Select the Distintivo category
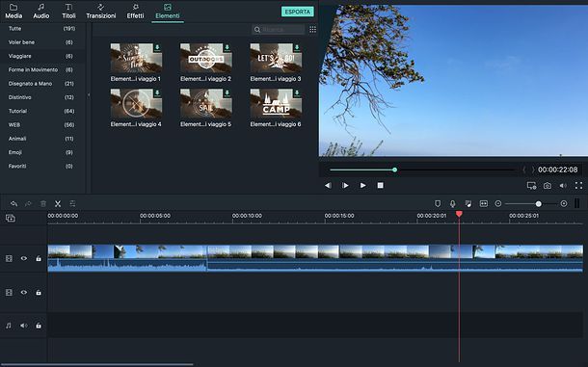This screenshot has height=367, width=588. pyautogui.click(x=41, y=97)
